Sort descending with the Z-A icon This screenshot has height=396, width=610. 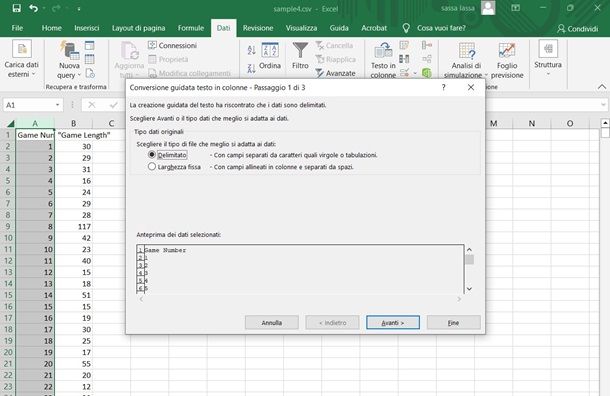pyautogui.click(x=251, y=69)
